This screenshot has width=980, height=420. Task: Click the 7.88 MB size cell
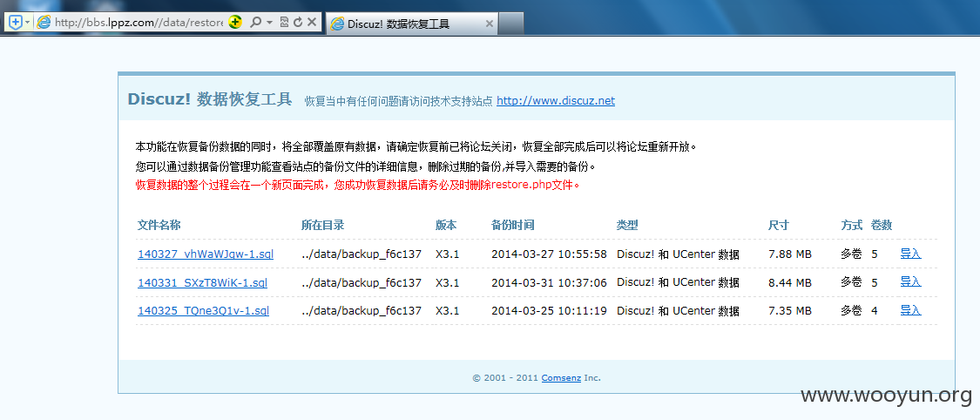click(790, 254)
